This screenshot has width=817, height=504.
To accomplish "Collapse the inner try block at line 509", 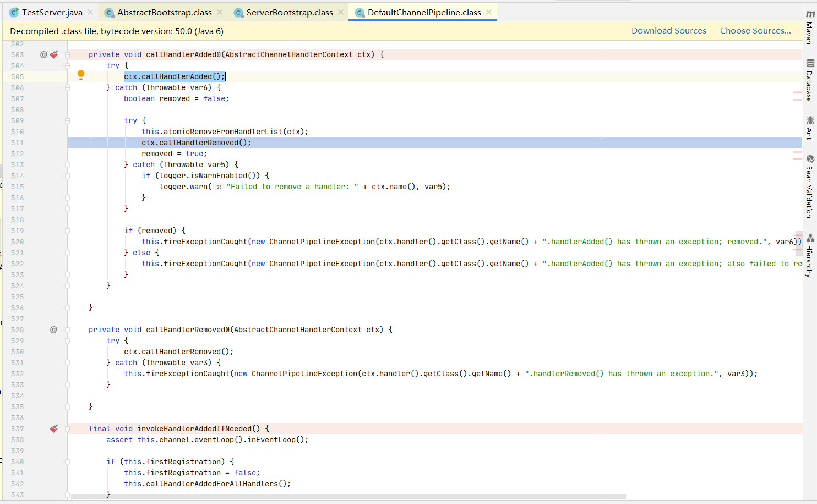I will (x=68, y=120).
